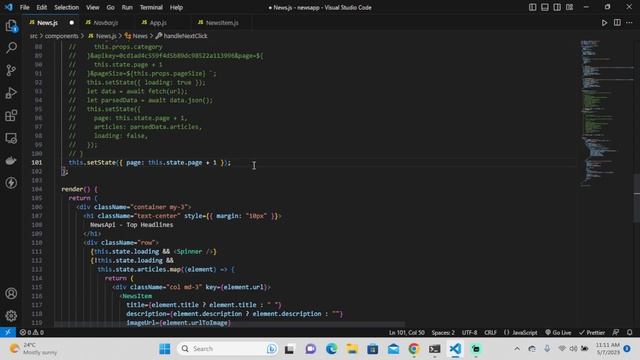Screen dimensions: 640x360
Task: Click the Run Code play icon
Action: pyautogui.click(x=604, y=23)
